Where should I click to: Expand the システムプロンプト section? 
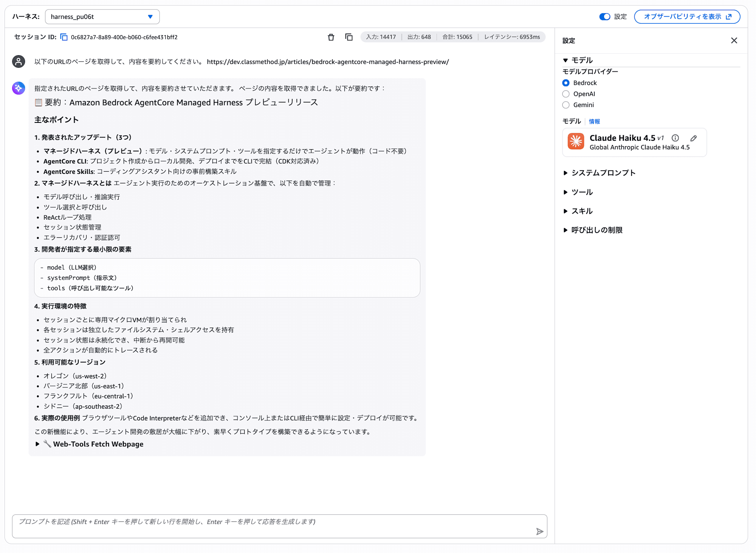coord(599,173)
